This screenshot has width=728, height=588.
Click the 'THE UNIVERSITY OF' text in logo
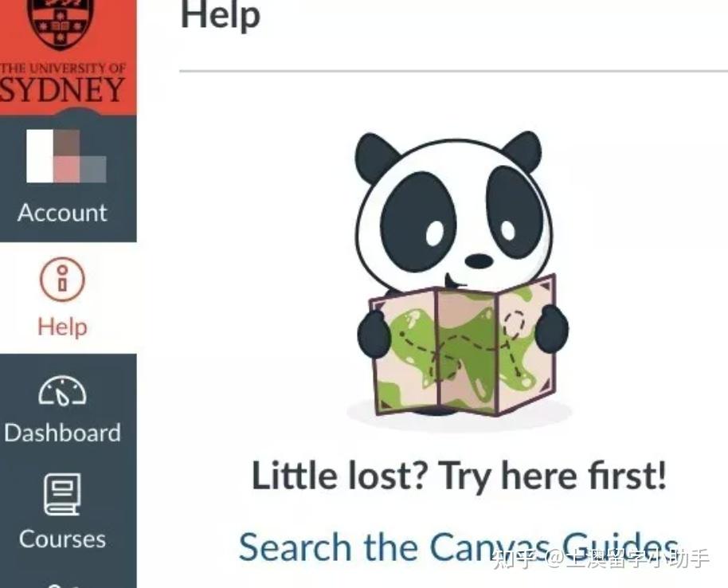(62, 69)
